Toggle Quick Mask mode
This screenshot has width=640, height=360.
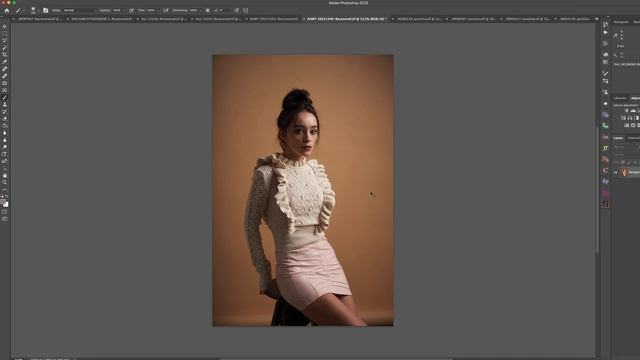pos(4,212)
